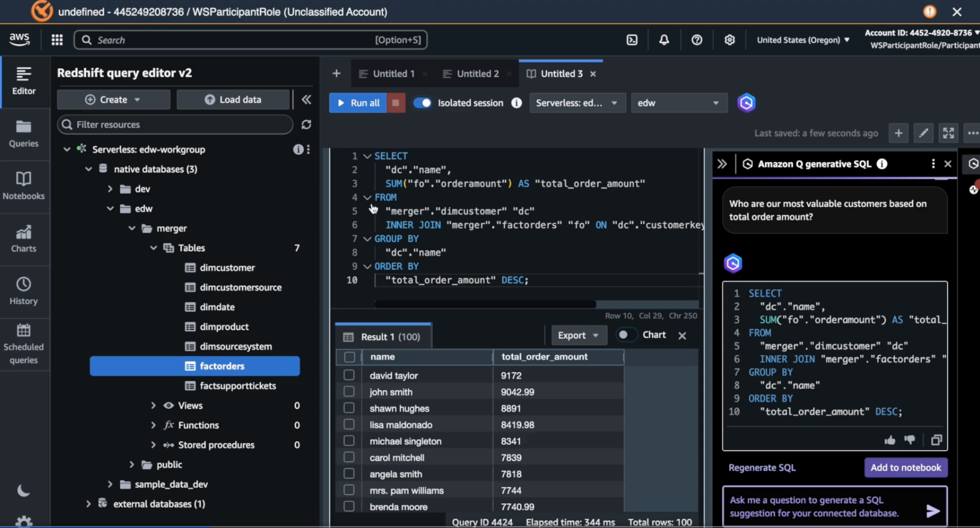
Task: Switch to the Charts panel
Action: tap(23, 238)
